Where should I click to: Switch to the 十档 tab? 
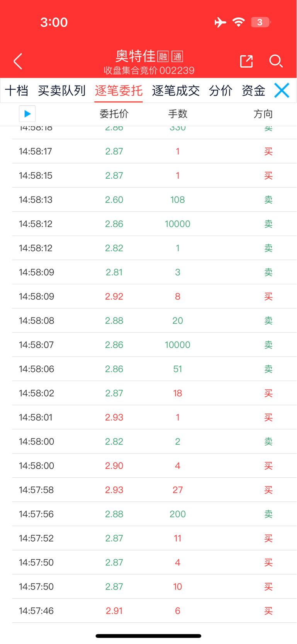17,91
